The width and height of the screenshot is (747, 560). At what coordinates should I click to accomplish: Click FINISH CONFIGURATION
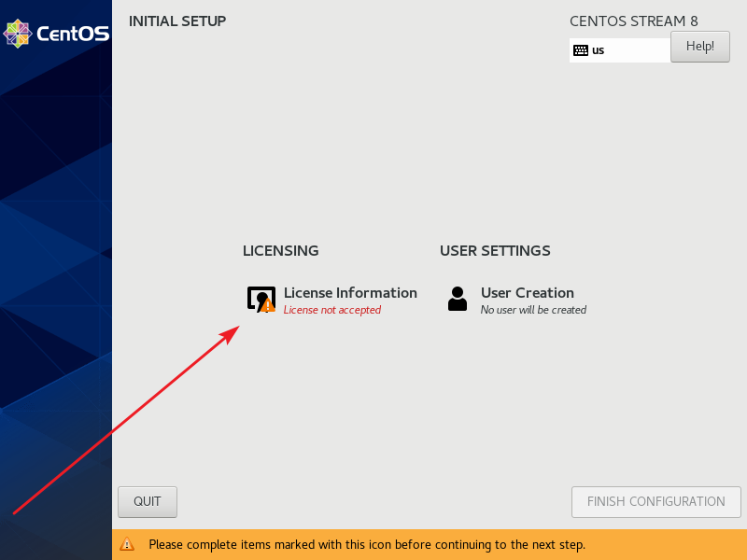[x=655, y=501]
